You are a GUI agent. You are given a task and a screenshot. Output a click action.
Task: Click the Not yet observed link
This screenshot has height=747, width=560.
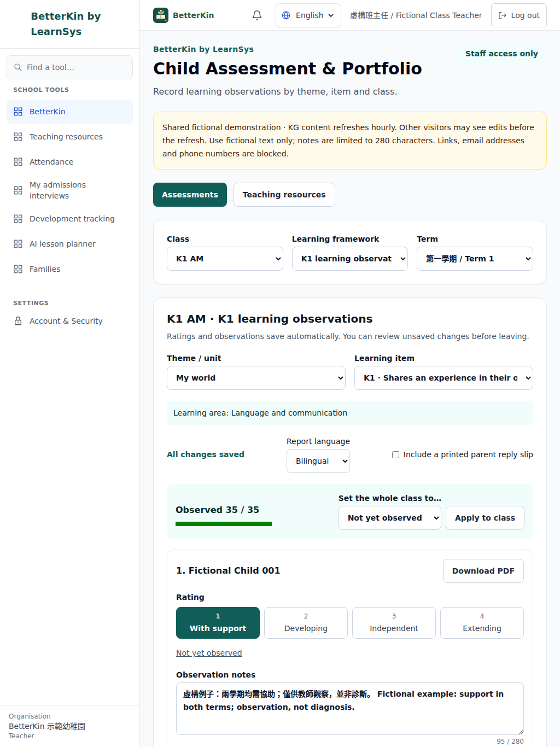[209, 653]
